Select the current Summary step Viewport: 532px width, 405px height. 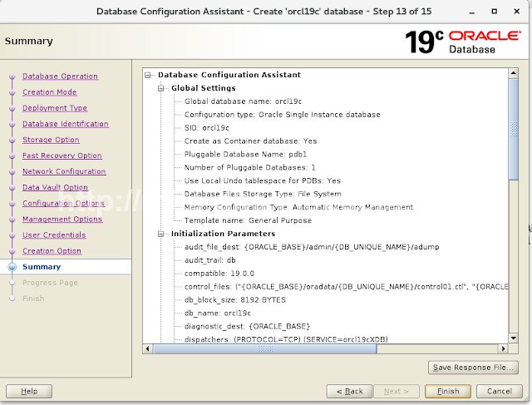pyautogui.click(x=42, y=267)
